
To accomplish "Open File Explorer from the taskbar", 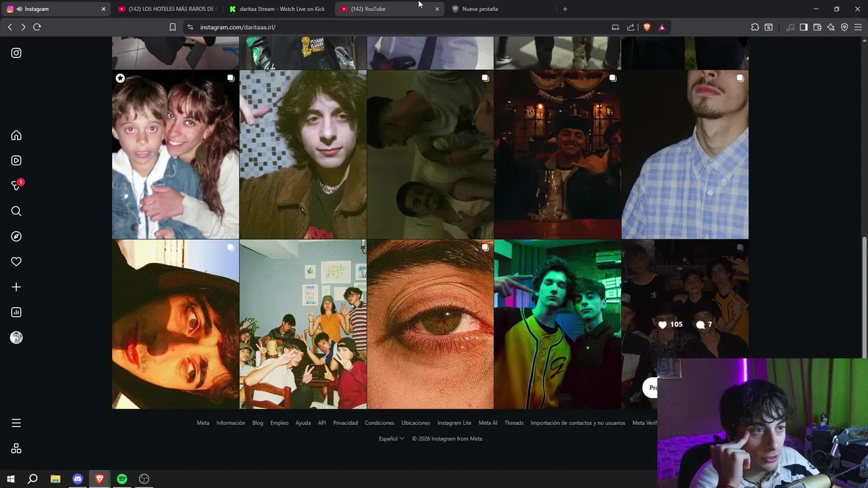I will [x=55, y=479].
